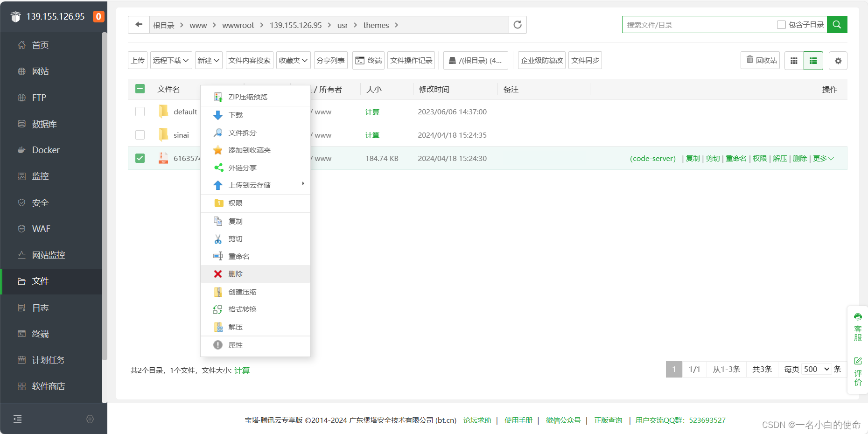Check the default folder checkbox
Screen dimensions: 868x434
pyautogui.click(x=140, y=112)
